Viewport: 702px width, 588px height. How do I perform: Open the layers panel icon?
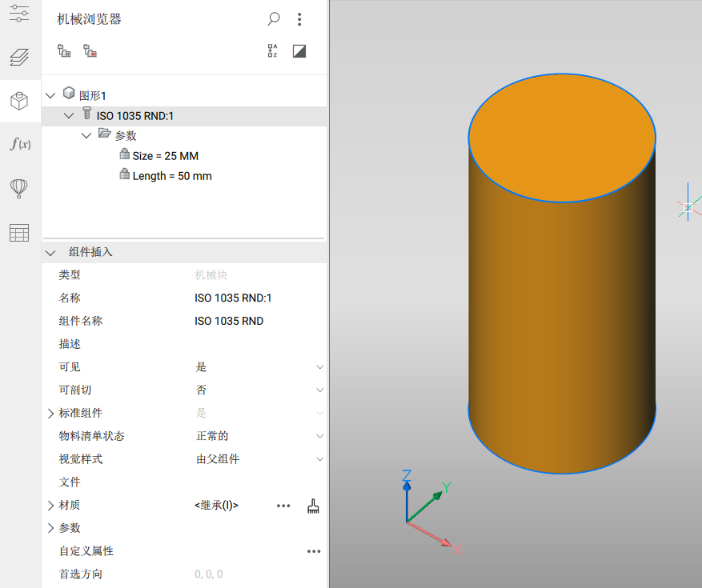tap(19, 58)
